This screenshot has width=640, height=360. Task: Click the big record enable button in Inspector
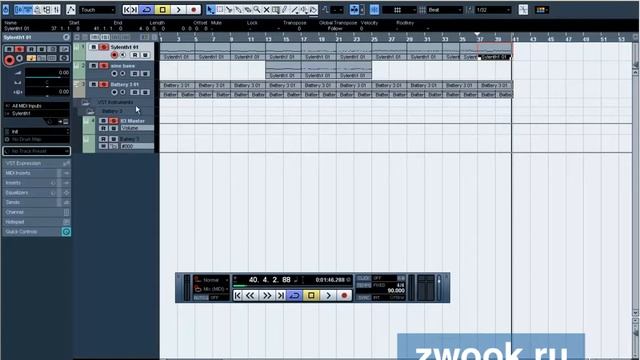[x=9, y=60]
